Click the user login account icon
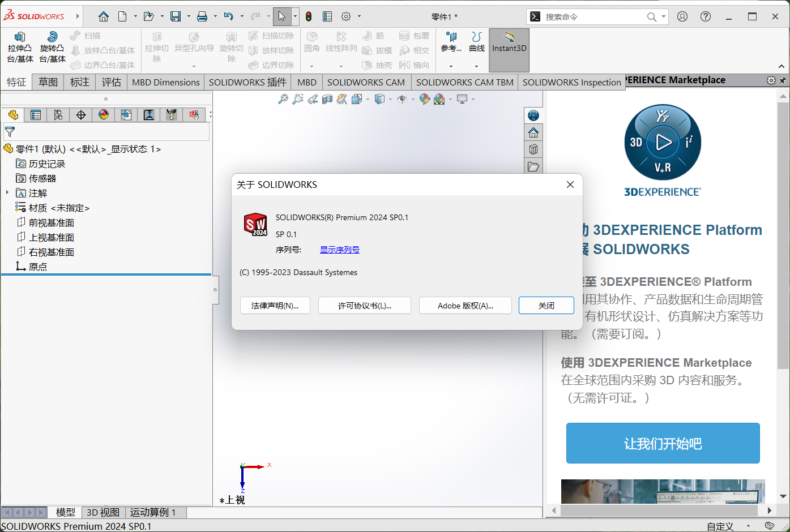790x532 pixels. pos(682,16)
